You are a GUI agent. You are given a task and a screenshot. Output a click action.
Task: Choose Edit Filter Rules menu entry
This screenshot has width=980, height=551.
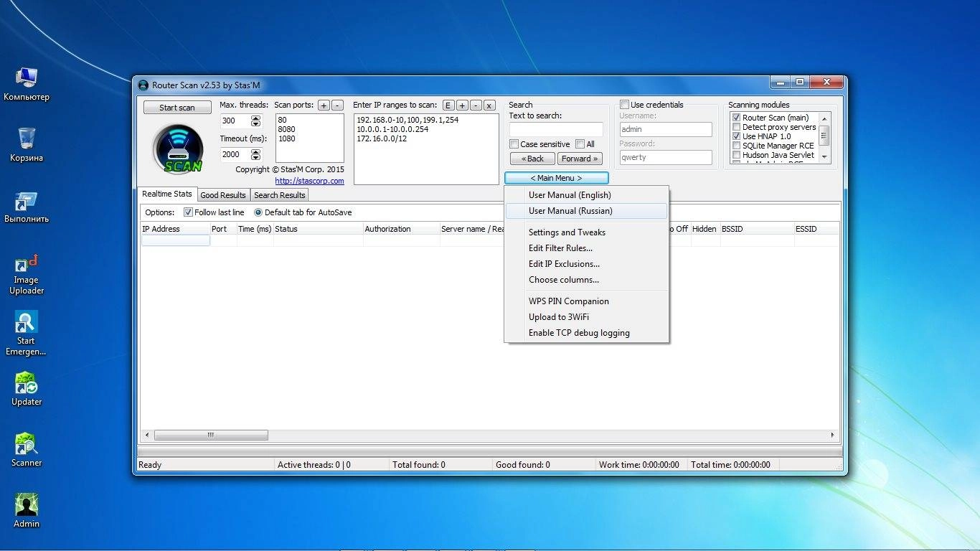pyautogui.click(x=586, y=248)
